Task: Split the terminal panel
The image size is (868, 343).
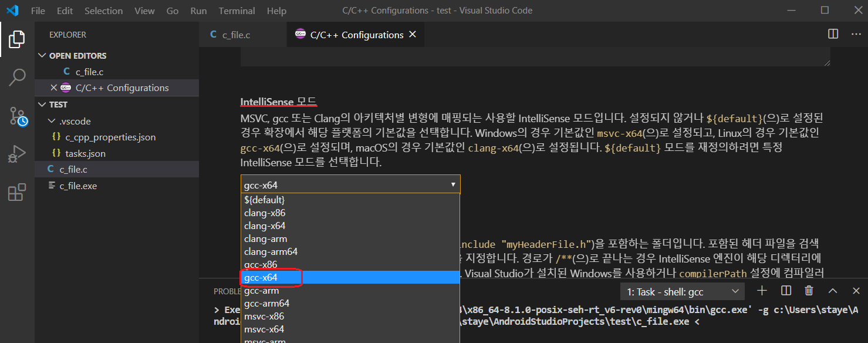Action: (x=786, y=290)
